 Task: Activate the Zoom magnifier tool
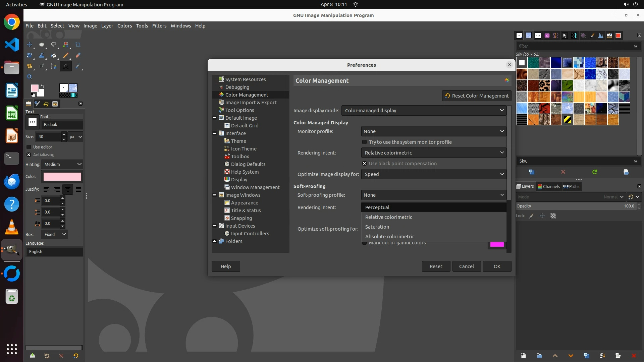[30, 77]
